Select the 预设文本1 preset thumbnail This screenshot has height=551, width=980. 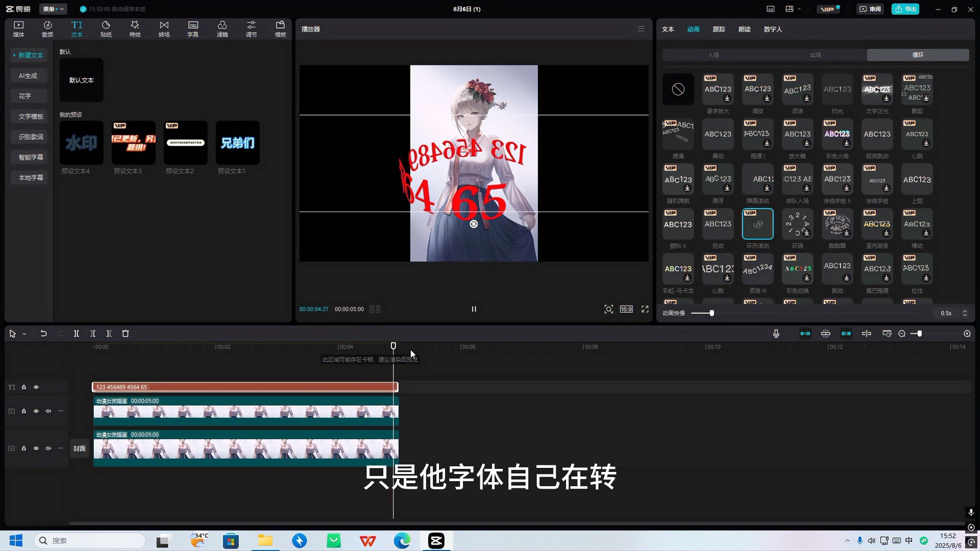pos(237,143)
